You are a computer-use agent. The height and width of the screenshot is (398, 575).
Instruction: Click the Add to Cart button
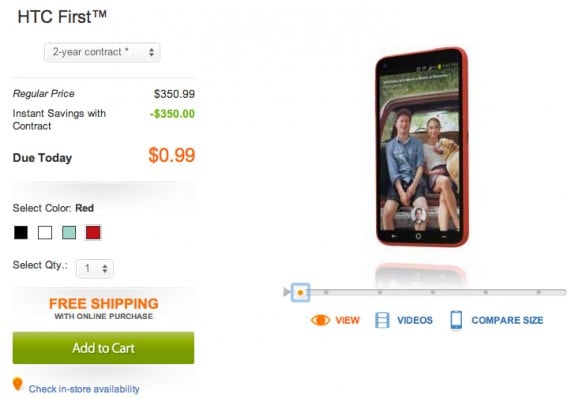point(103,348)
